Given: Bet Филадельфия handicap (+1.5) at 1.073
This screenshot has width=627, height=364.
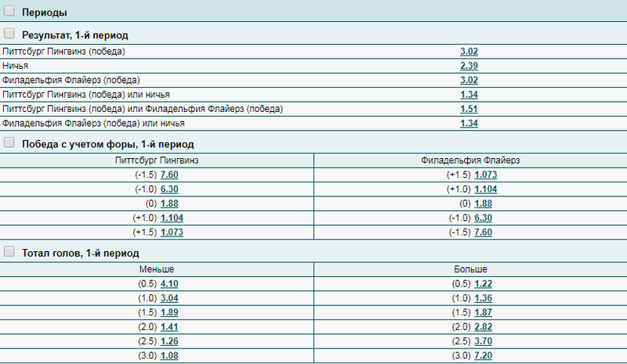Looking at the screenshot, I should point(485,175).
